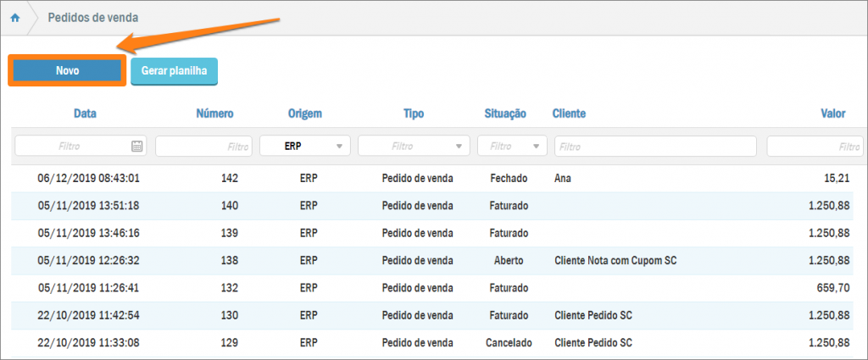Screen dimensions: 868x360
Task: Click the home icon in breadcrumb
Action: [14, 18]
